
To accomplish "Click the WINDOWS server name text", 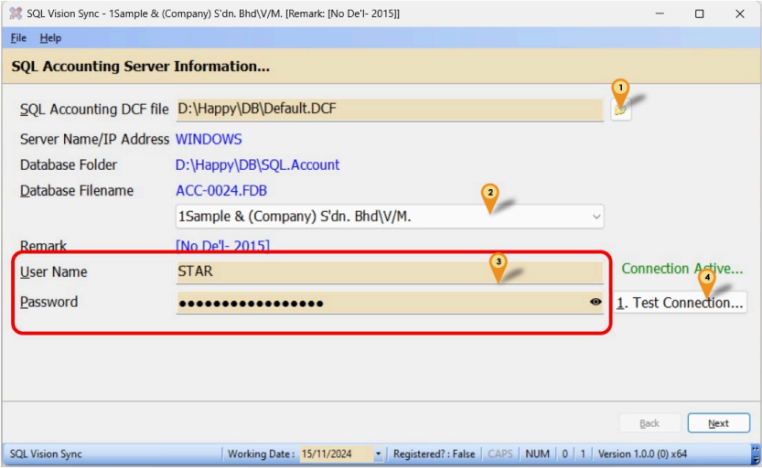I will coord(208,139).
